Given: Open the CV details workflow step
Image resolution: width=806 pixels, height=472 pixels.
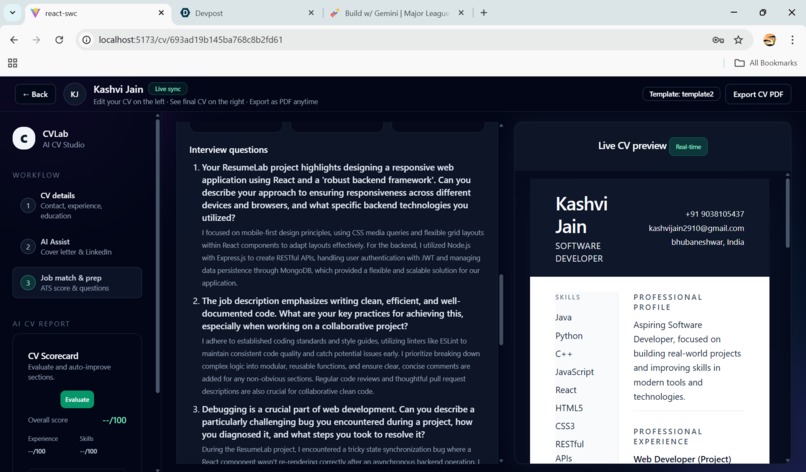Looking at the screenshot, I should [77, 205].
